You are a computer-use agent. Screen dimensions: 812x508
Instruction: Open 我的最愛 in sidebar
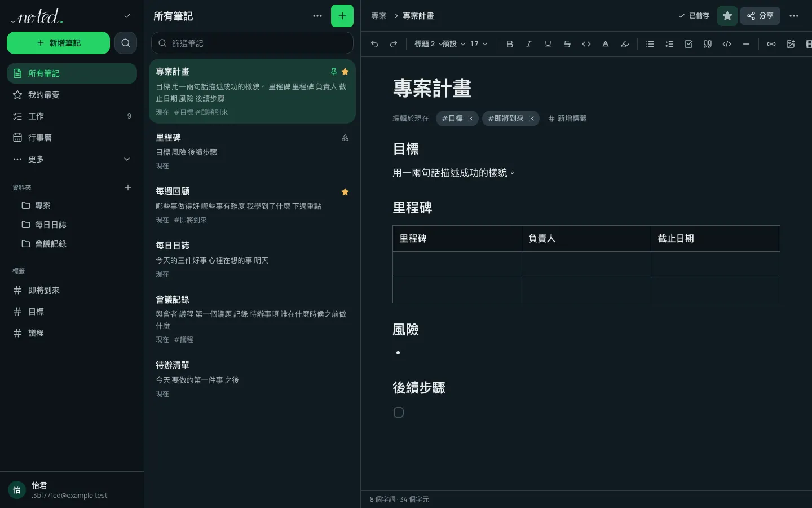point(72,95)
